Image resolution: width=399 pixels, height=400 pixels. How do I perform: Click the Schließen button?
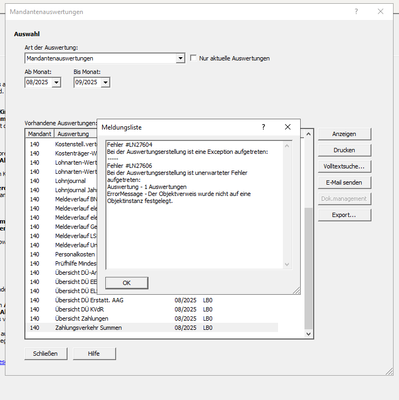[46, 354]
